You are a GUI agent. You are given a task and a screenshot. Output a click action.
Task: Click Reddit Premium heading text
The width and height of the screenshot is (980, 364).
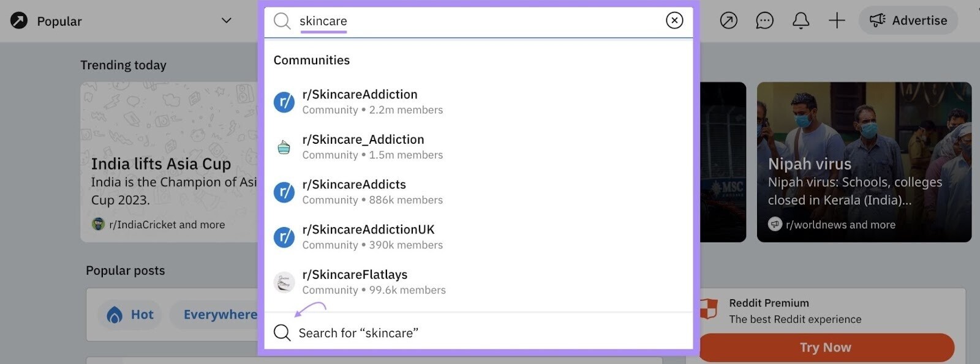click(769, 303)
